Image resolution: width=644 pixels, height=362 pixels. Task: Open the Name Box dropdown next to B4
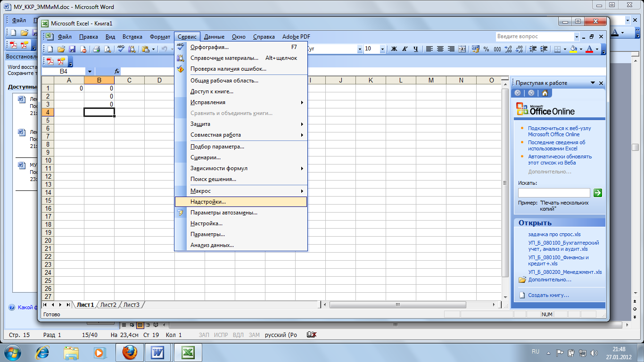90,71
